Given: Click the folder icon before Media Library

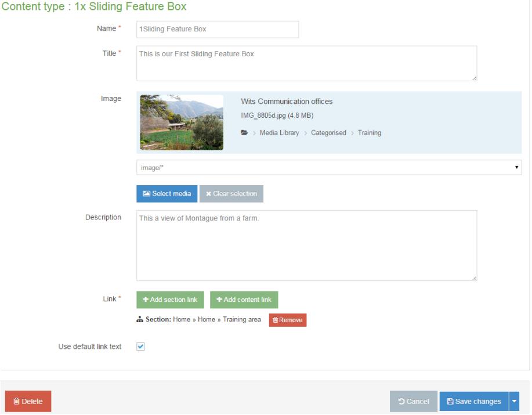Looking at the screenshot, I should (244, 133).
